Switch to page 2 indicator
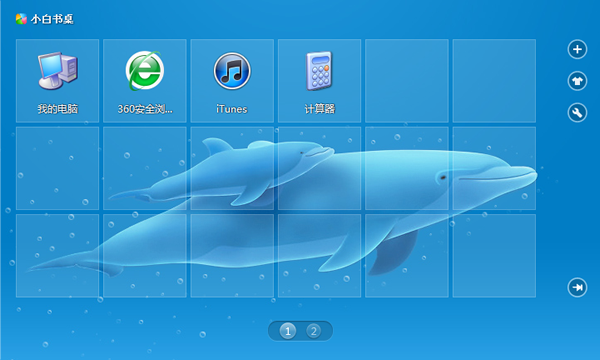This screenshot has width=600, height=360. click(x=313, y=331)
